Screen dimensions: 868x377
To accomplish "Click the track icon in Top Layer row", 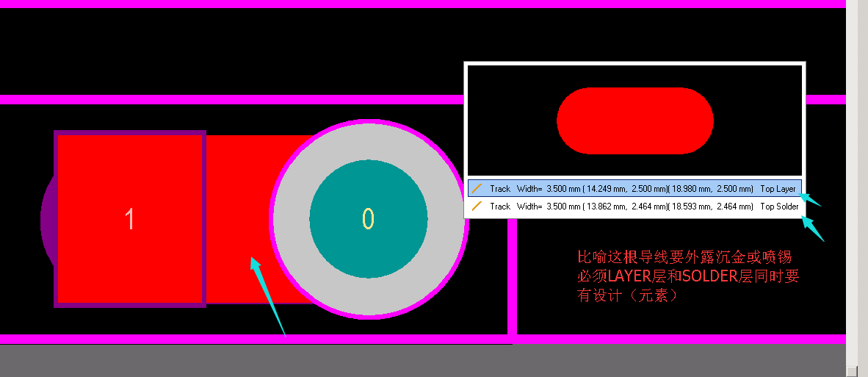I will pyautogui.click(x=477, y=189).
